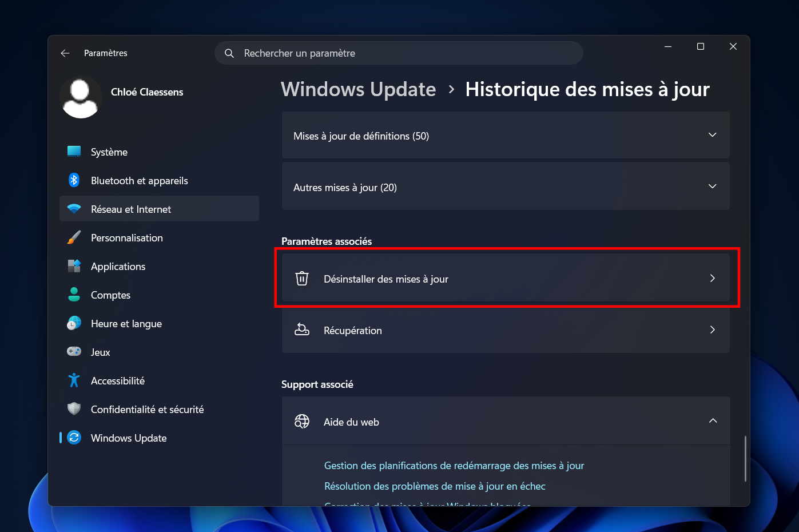Click the Windows Update sync icon

tap(74, 438)
